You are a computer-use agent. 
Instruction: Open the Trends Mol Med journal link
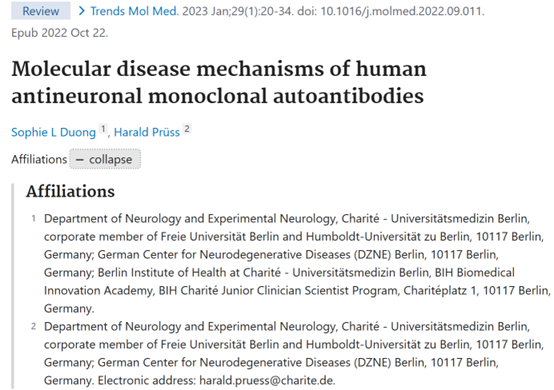tap(134, 11)
